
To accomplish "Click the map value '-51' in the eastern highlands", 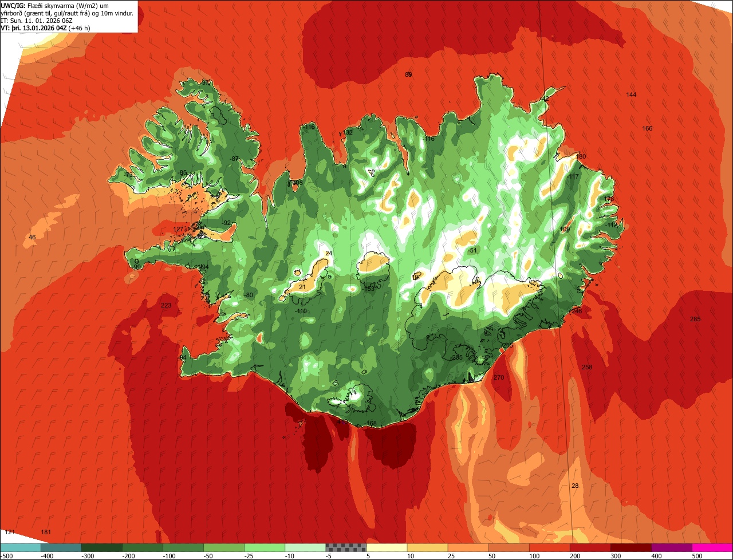I will (472, 251).
